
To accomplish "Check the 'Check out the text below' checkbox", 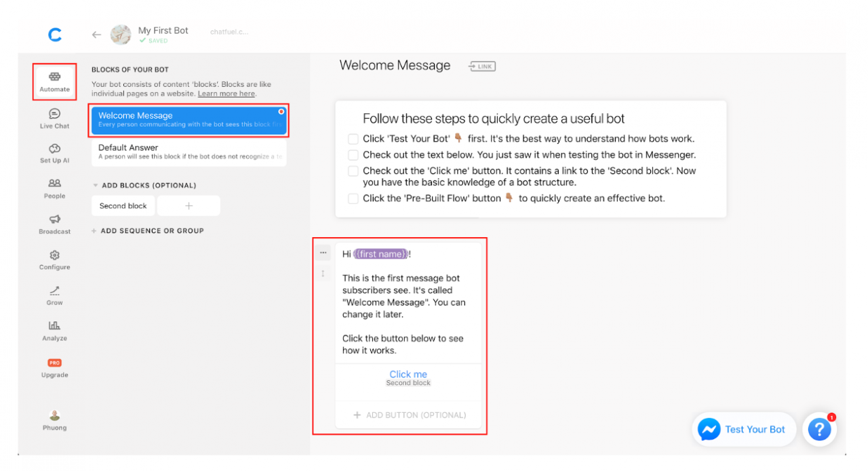I will [353, 155].
